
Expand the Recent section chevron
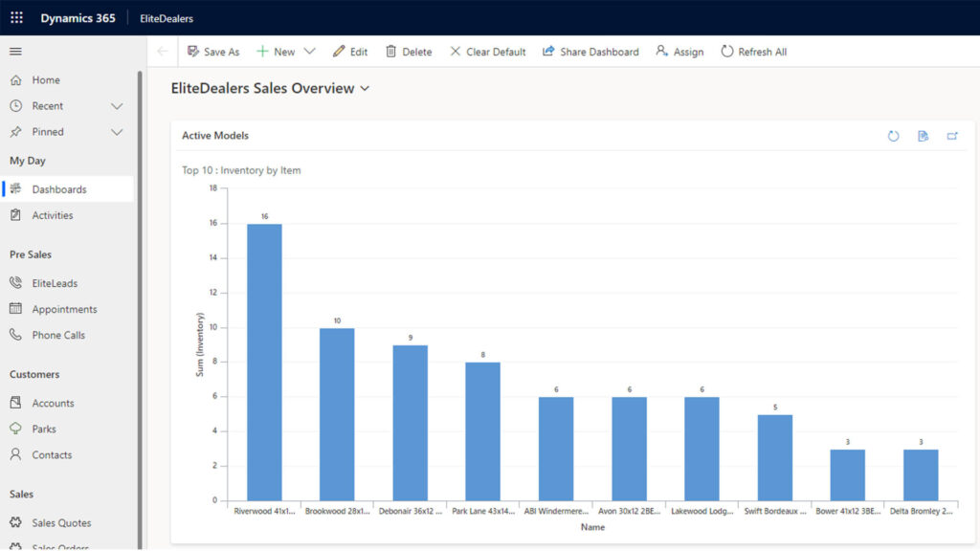pos(117,106)
